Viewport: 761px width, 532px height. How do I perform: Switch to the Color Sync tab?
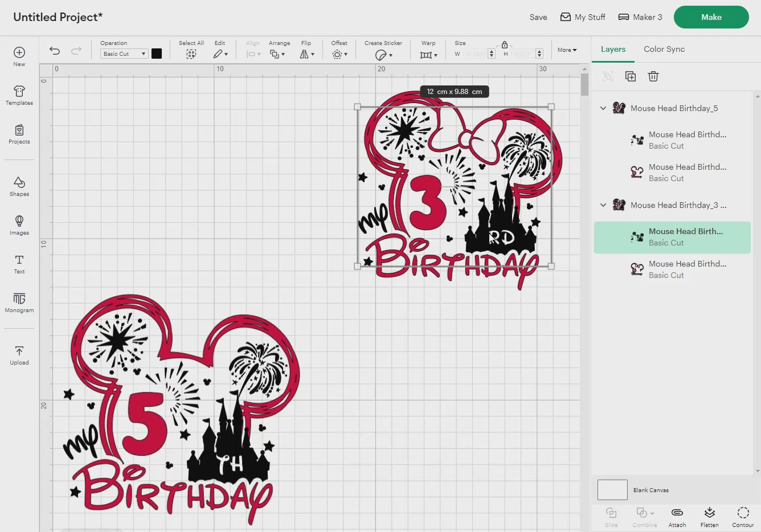tap(664, 49)
